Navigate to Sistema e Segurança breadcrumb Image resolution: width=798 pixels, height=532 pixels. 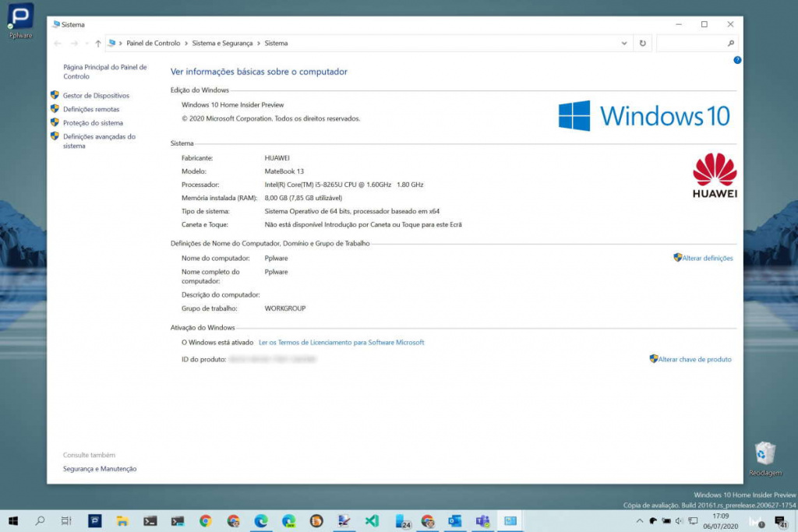(222, 44)
